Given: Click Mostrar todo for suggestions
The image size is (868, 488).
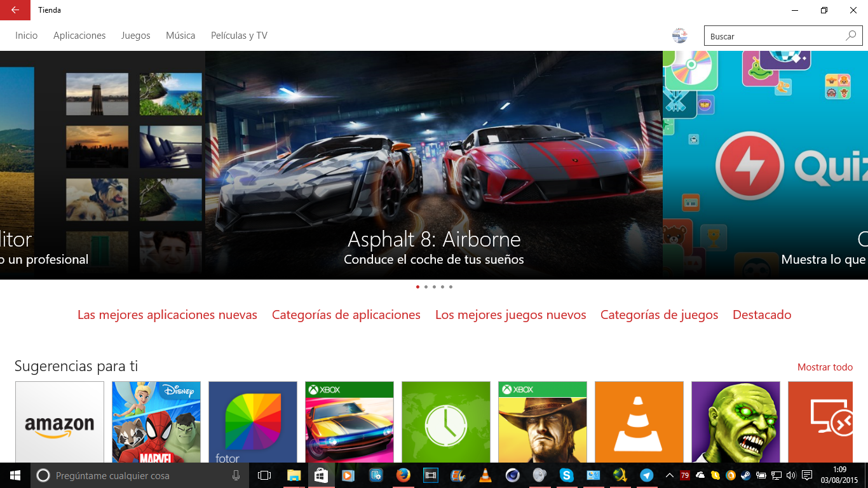Looking at the screenshot, I should (x=825, y=367).
